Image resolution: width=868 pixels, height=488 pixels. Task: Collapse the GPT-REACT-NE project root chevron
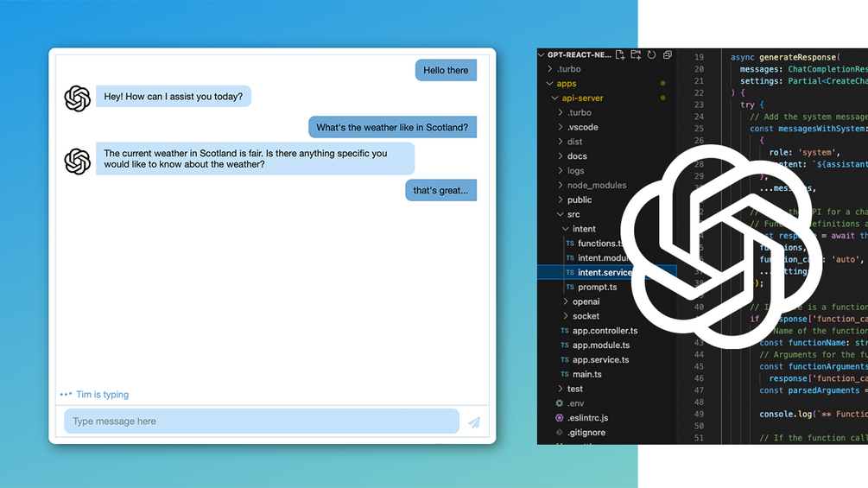tap(542, 54)
